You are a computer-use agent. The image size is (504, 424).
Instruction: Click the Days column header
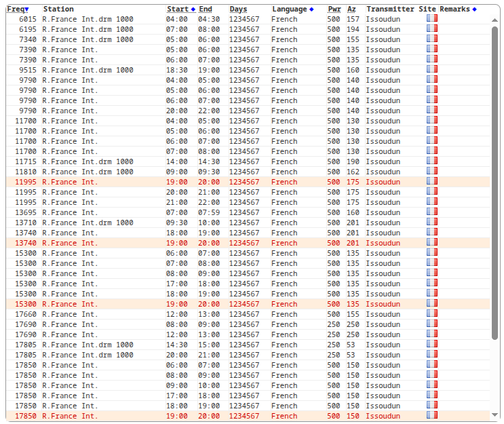click(x=238, y=9)
